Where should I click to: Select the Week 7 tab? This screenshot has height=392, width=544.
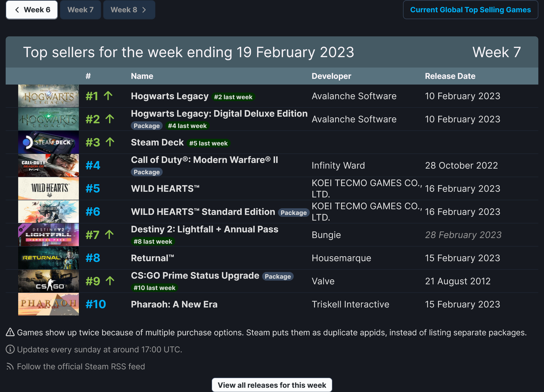click(x=80, y=10)
